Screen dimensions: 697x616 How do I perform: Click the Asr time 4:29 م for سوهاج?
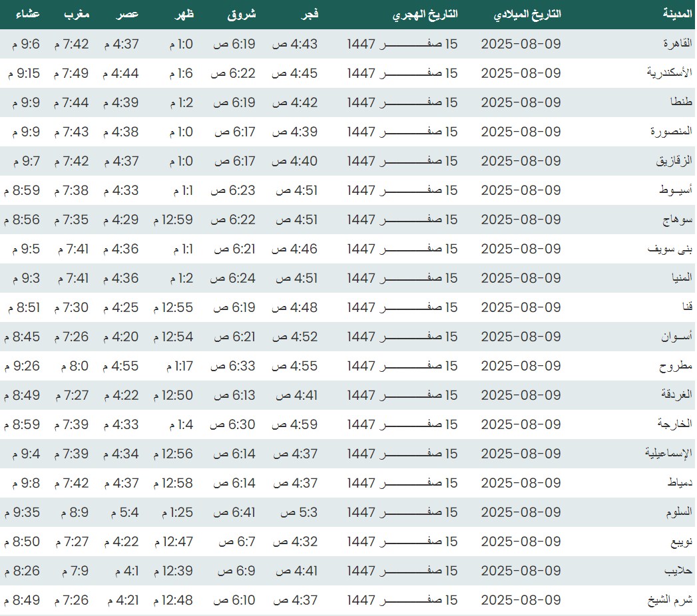pyautogui.click(x=121, y=220)
